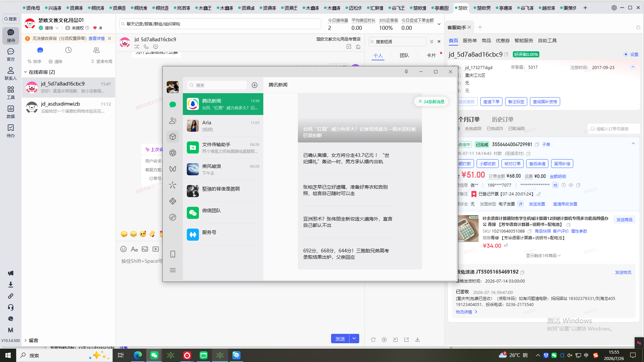Open 联系人 contacts in the workbench sidebar
This screenshot has width=644, height=362.
[x=11, y=73]
